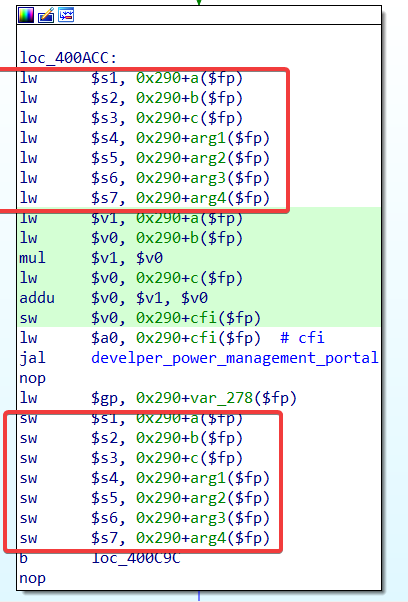Follow the develper_power_management_portal function reference
Image resolution: width=408 pixels, height=602 pixels.
click(x=235, y=358)
